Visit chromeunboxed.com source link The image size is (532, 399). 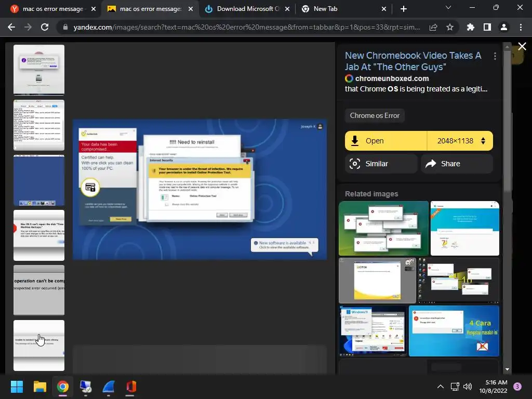392,78
